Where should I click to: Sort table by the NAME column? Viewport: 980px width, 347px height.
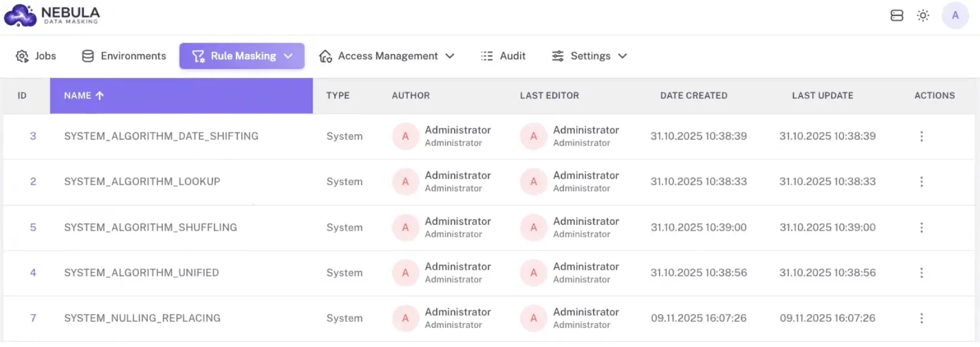click(x=182, y=95)
